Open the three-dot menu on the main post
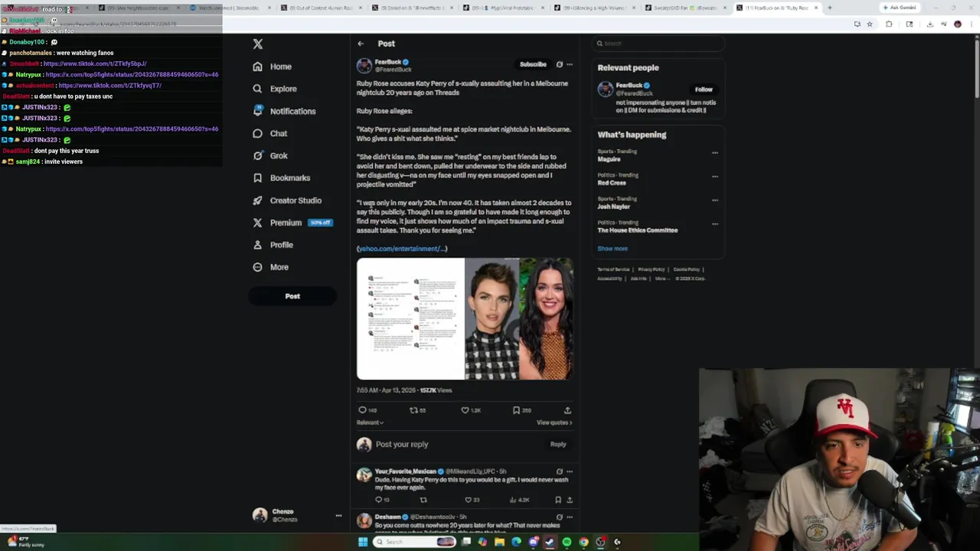Image resolution: width=980 pixels, height=551 pixels. point(569,64)
